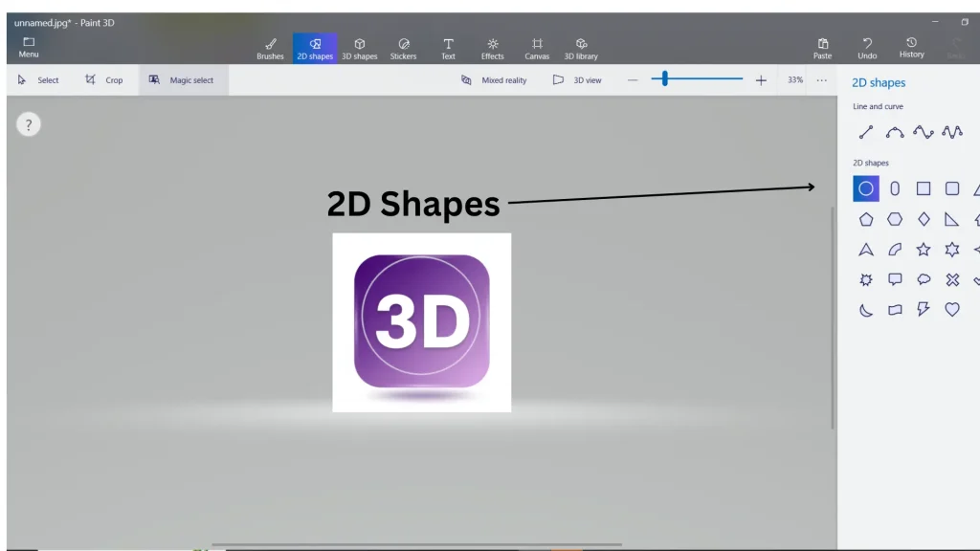
Task: Select the heart shape
Action: pyautogui.click(x=950, y=309)
